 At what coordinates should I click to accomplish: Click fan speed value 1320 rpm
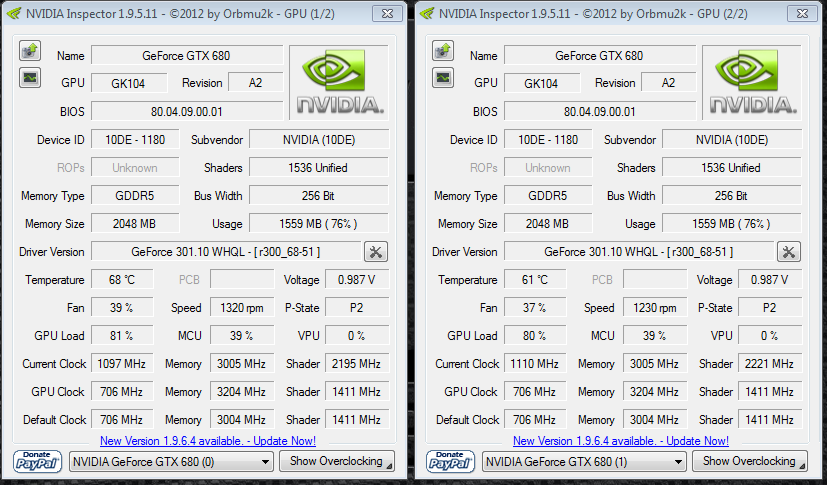click(x=242, y=308)
